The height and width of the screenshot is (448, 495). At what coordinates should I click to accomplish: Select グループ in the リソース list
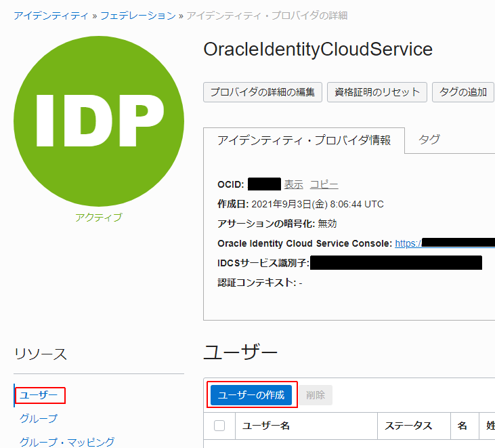click(x=39, y=419)
